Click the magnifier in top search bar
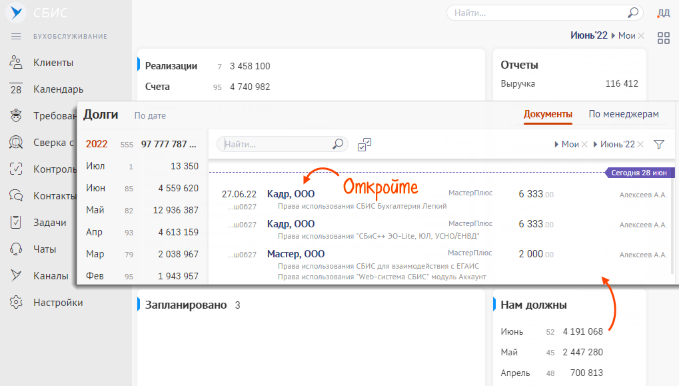 [633, 13]
